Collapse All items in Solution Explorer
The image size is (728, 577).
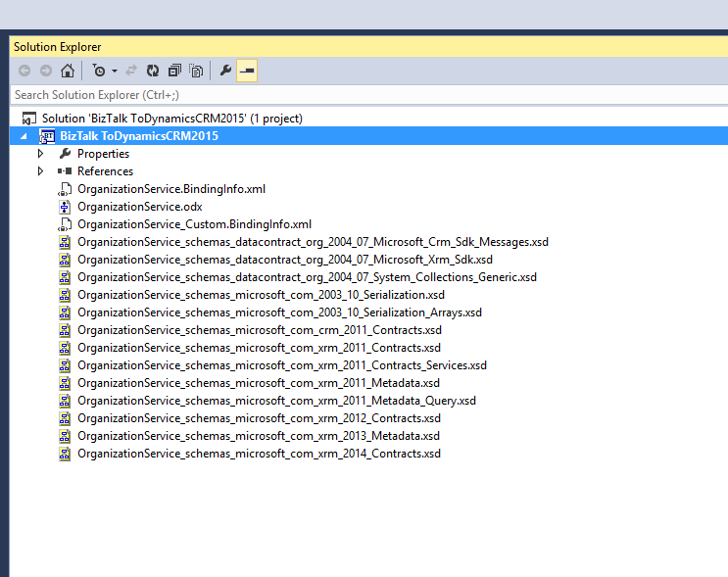tap(174, 71)
